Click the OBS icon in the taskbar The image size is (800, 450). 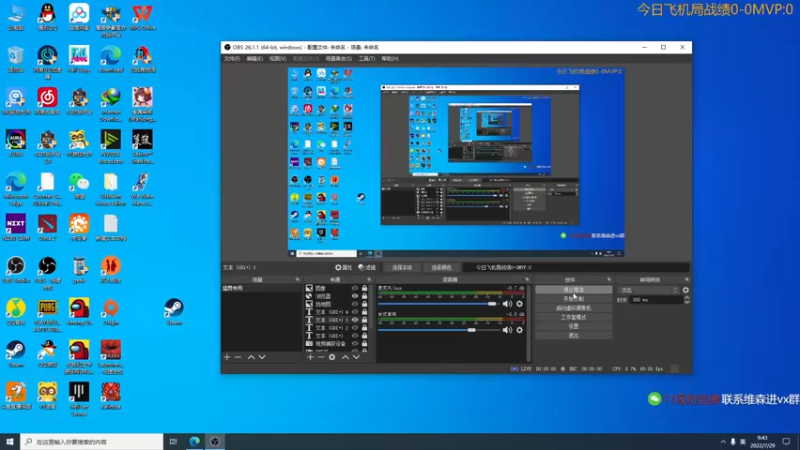pyautogui.click(x=215, y=441)
